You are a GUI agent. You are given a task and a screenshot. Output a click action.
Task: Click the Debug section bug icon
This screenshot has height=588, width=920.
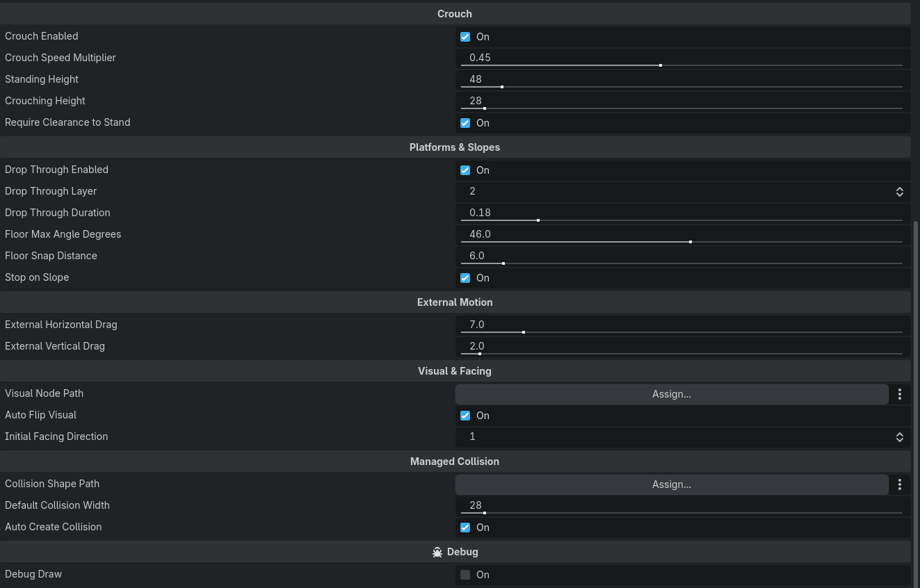437,552
